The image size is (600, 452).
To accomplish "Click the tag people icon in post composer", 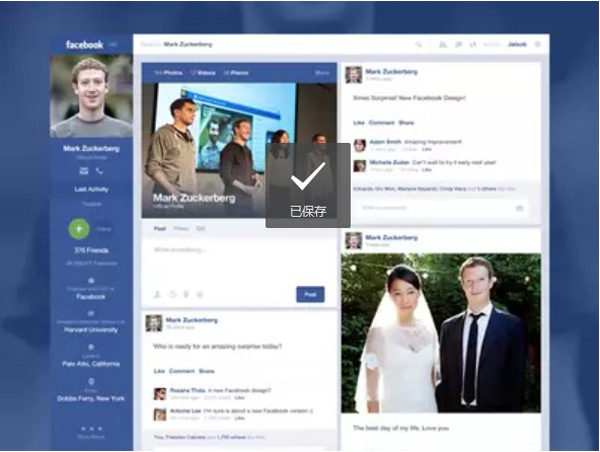I will pyautogui.click(x=158, y=294).
